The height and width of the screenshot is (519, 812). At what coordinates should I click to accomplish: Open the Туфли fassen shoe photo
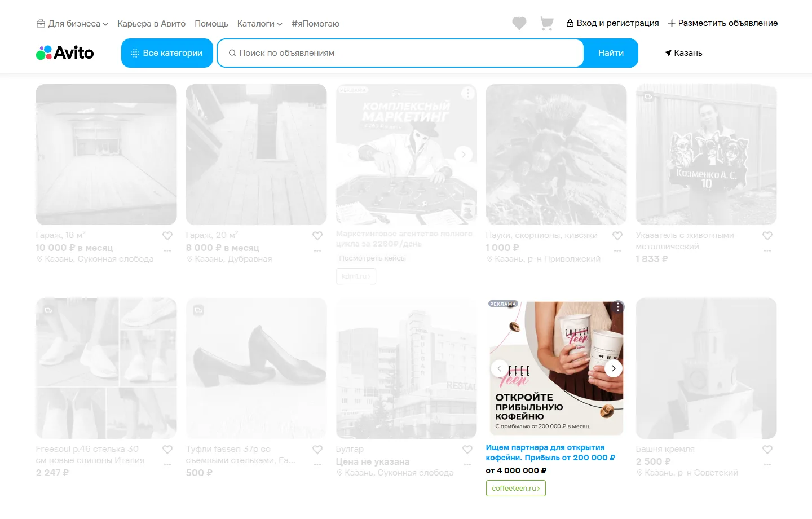[x=256, y=368]
